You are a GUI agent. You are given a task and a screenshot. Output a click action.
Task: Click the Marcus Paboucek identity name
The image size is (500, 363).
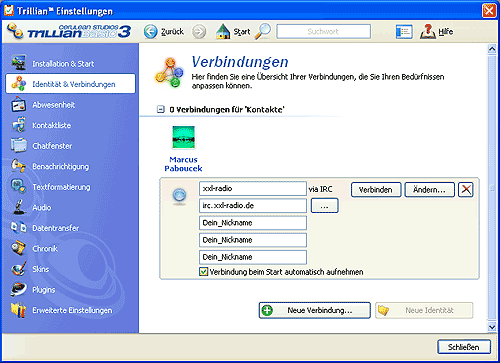[x=183, y=164]
